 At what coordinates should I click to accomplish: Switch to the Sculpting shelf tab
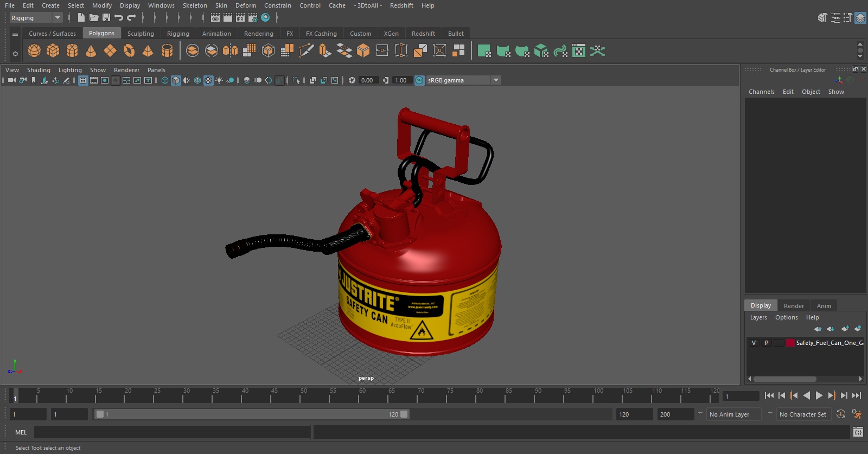(141, 34)
